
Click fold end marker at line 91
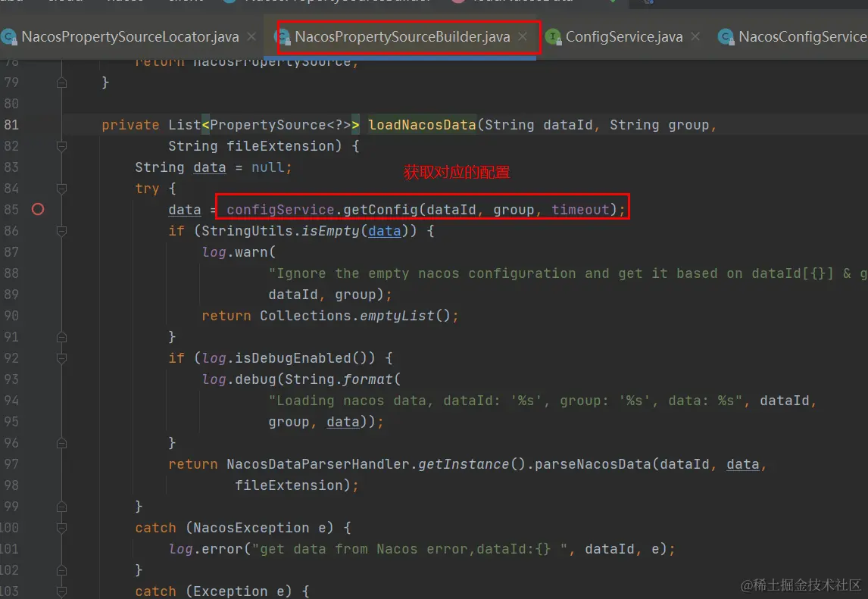coord(61,337)
